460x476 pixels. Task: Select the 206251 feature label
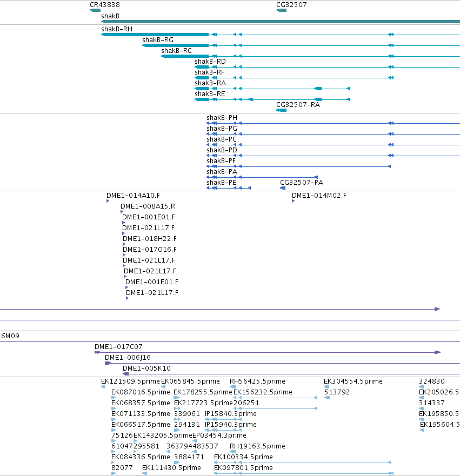[x=246, y=403]
